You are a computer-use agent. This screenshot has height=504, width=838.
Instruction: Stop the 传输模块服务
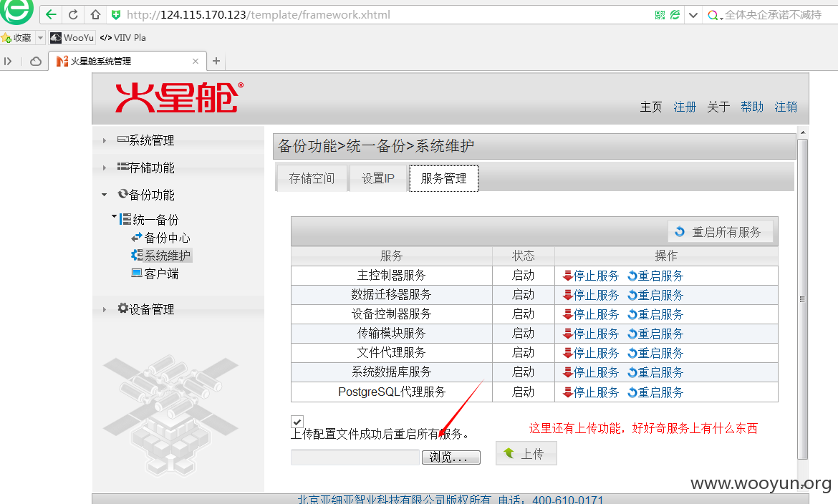[x=591, y=334]
